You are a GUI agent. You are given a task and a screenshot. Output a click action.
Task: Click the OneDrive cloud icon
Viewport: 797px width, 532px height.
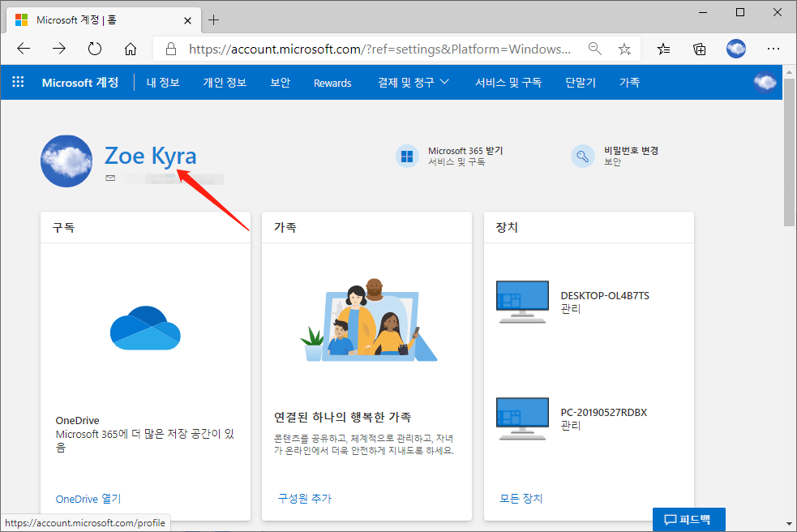click(145, 328)
